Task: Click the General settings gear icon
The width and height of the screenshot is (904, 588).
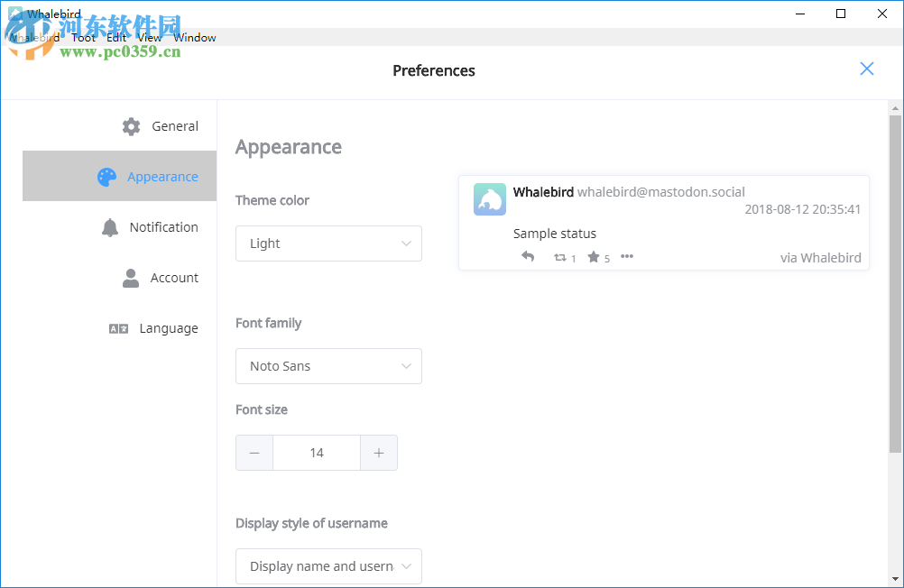Action: click(131, 126)
